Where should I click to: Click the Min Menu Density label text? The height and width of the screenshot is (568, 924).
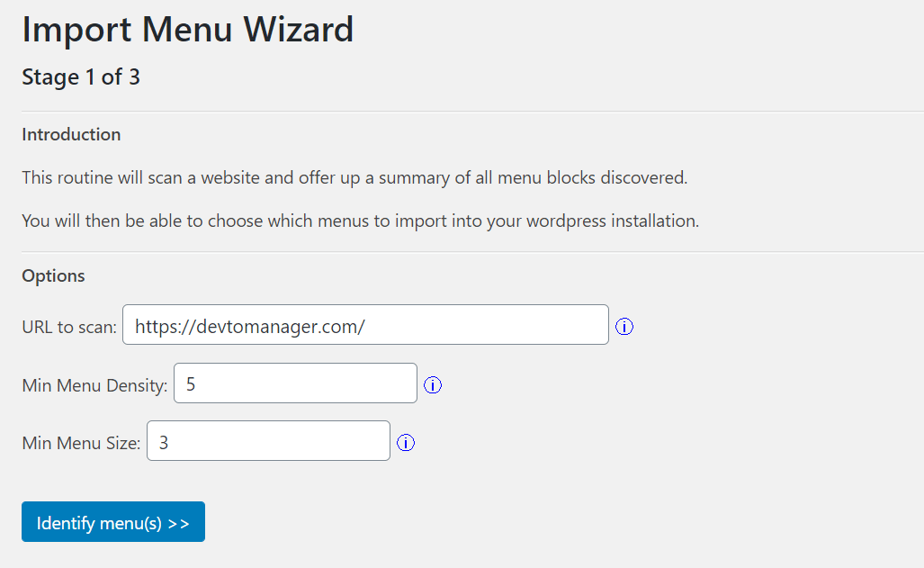tap(94, 385)
